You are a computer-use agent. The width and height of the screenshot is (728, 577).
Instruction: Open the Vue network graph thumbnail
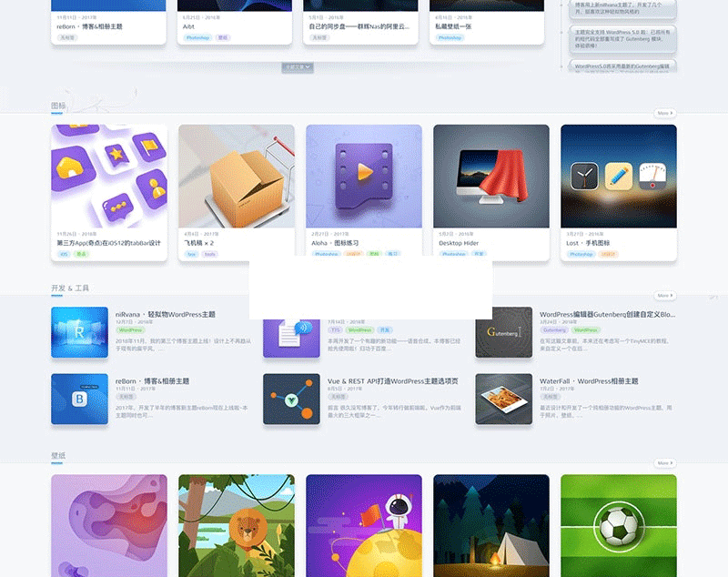291,399
